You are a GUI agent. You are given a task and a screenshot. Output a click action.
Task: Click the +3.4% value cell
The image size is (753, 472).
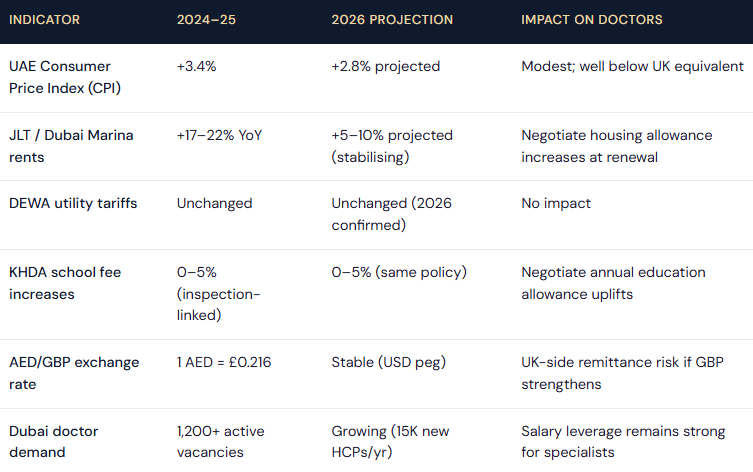196,66
